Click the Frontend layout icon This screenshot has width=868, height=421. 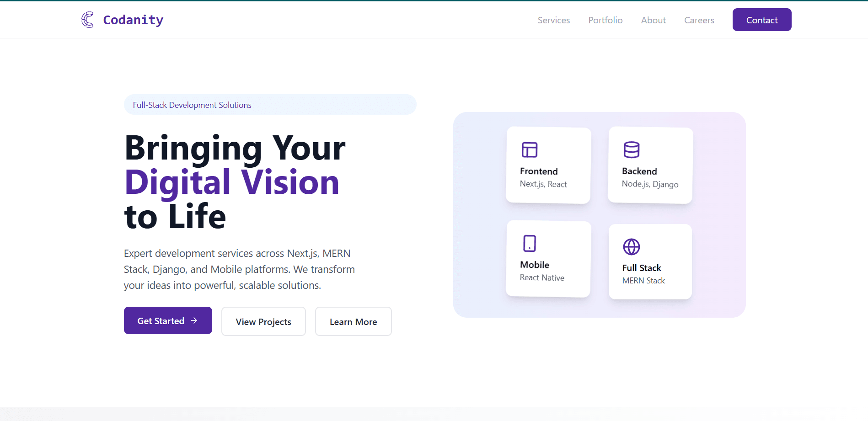tap(529, 150)
